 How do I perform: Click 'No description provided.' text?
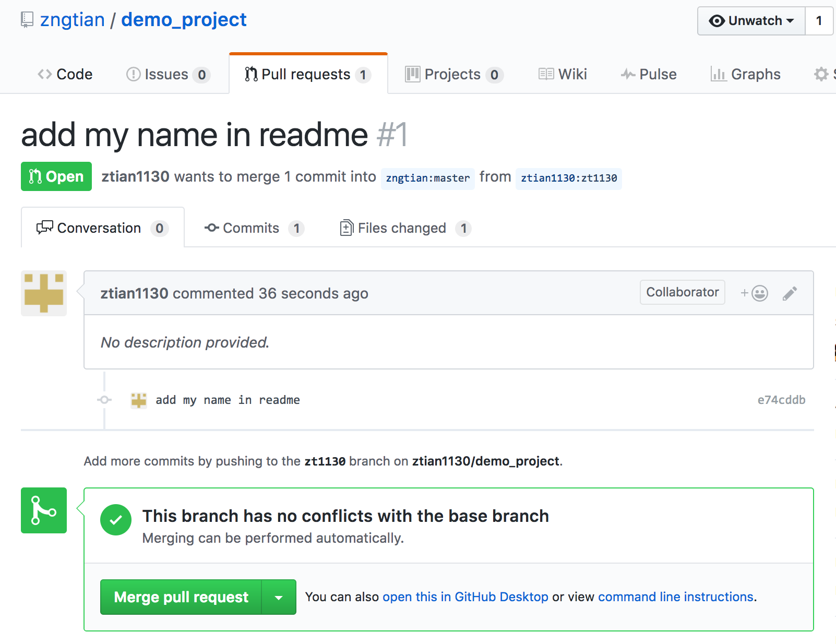click(x=185, y=342)
